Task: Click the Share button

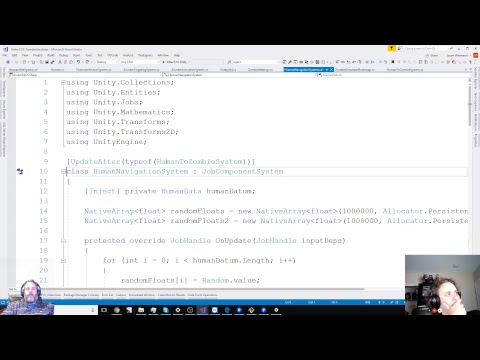Action: pyautogui.click(x=432, y=55)
